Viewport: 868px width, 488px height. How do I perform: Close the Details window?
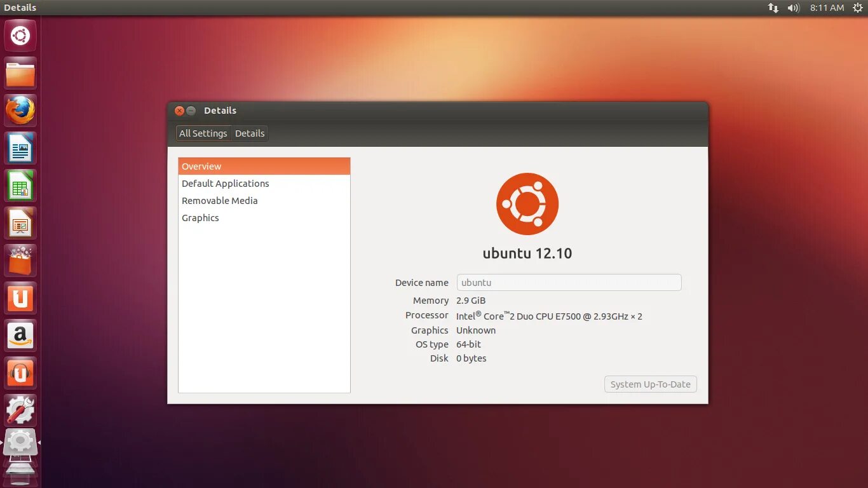tap(179, 111)
